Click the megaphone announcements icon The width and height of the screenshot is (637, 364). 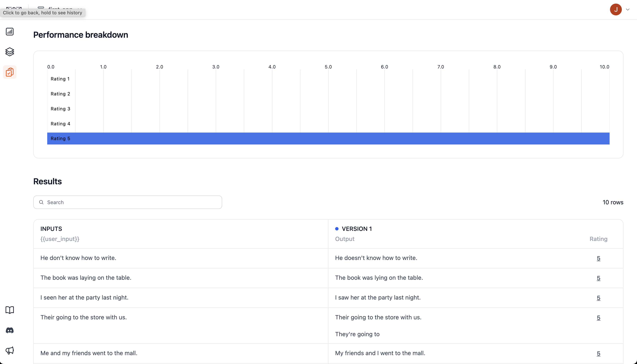coord(9,350)
